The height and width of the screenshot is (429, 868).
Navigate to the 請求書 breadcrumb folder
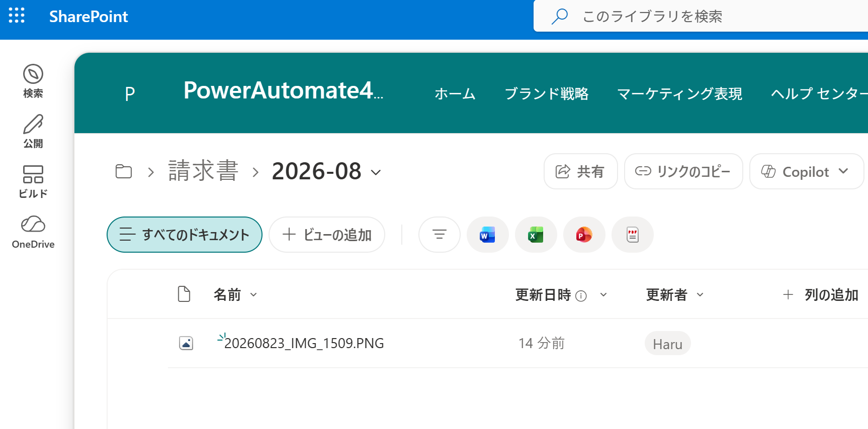203,171
